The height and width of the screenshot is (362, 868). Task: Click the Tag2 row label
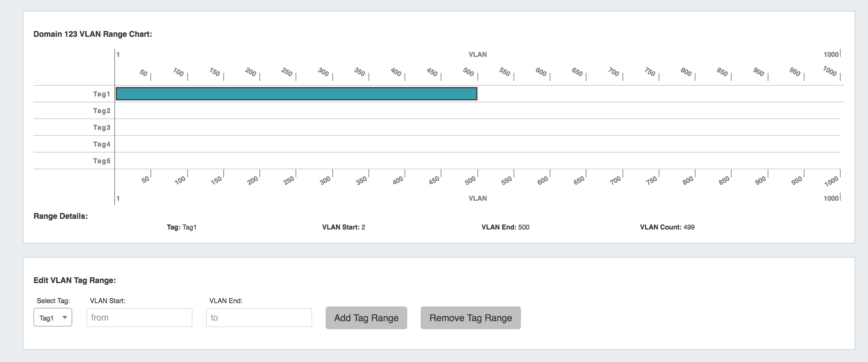(101, 110)
